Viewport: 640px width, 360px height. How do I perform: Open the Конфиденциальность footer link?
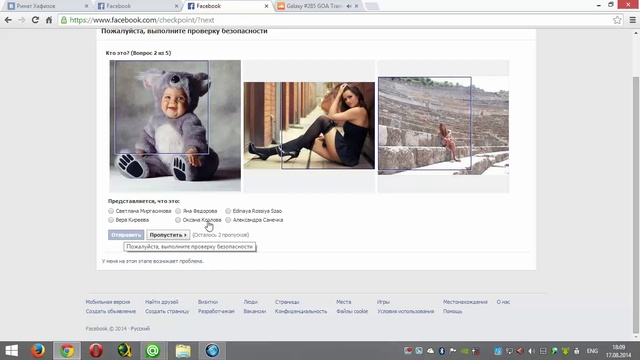[x=301, y=311]
